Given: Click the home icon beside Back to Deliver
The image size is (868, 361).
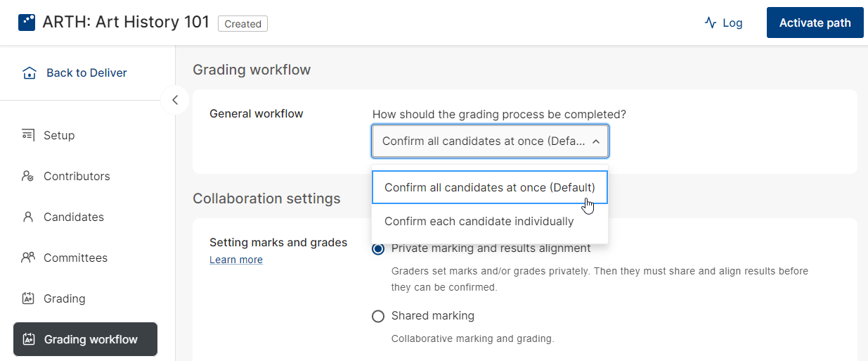Looking at the screenshot, I should [29, 73].
